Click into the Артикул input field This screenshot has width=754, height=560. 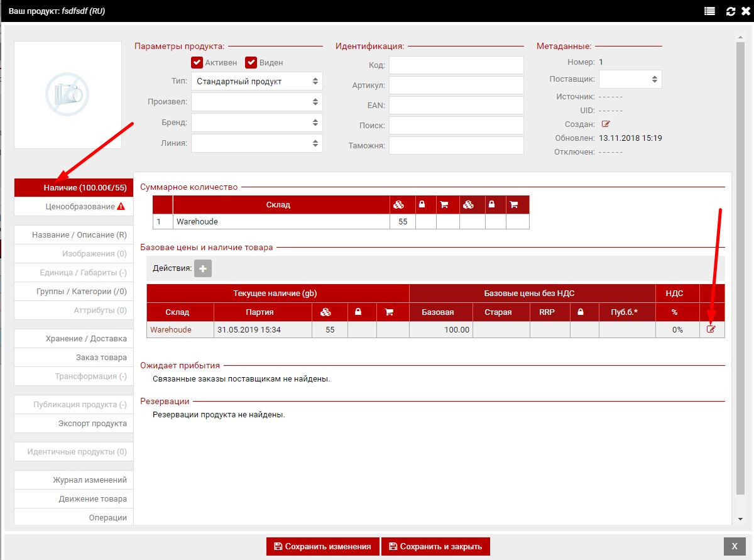(x=456, y=85)
